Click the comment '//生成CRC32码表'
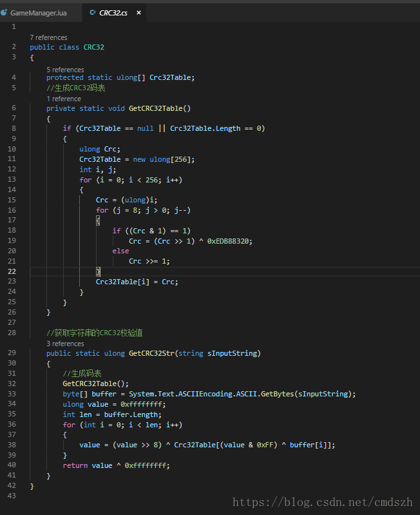This screenshot has width=420, height=515. coord(76,88)
